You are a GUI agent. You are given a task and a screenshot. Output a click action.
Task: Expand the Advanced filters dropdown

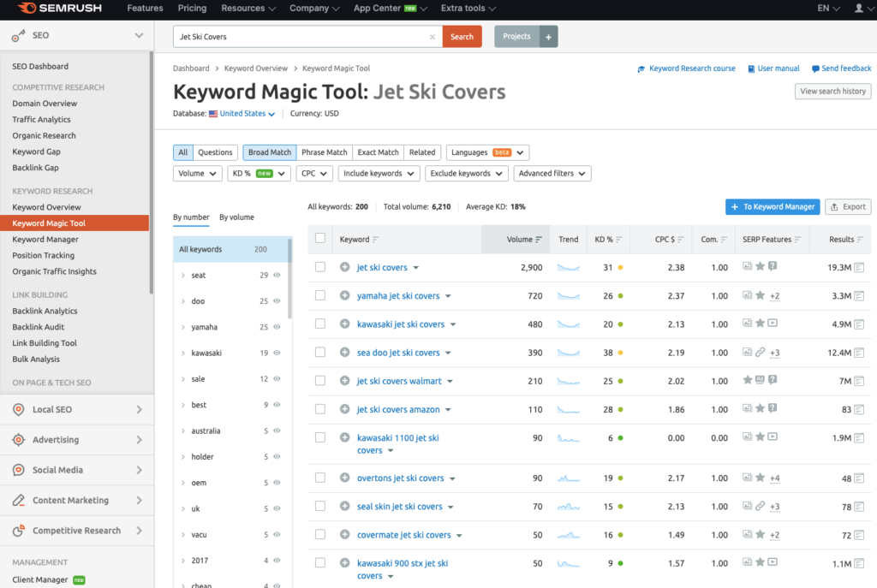coord(552,173)
